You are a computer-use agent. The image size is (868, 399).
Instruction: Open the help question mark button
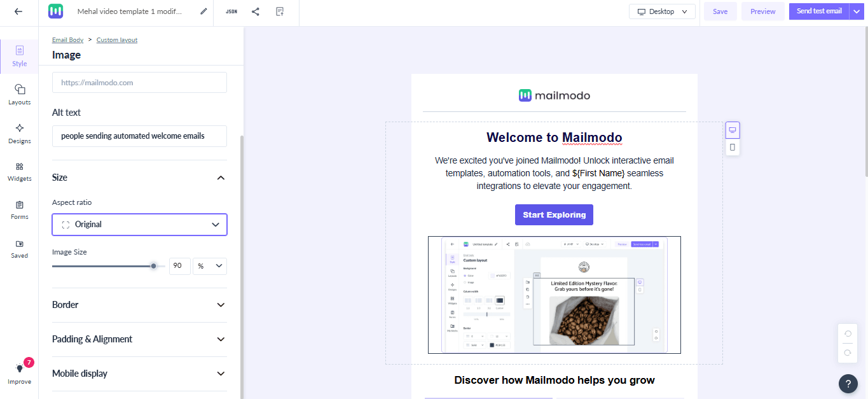click(x=848, y=384)
